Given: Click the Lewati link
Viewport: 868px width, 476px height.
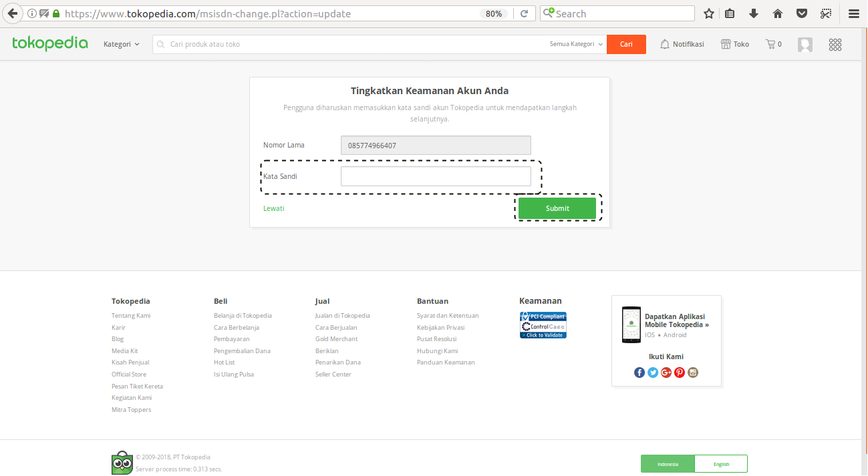Looking at the screenshot, I should [x=274, y=208].
